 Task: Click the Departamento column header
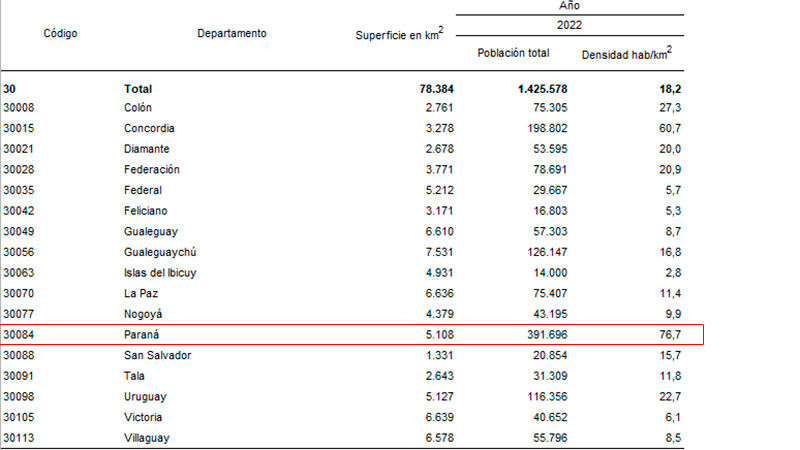pos(232,33)
